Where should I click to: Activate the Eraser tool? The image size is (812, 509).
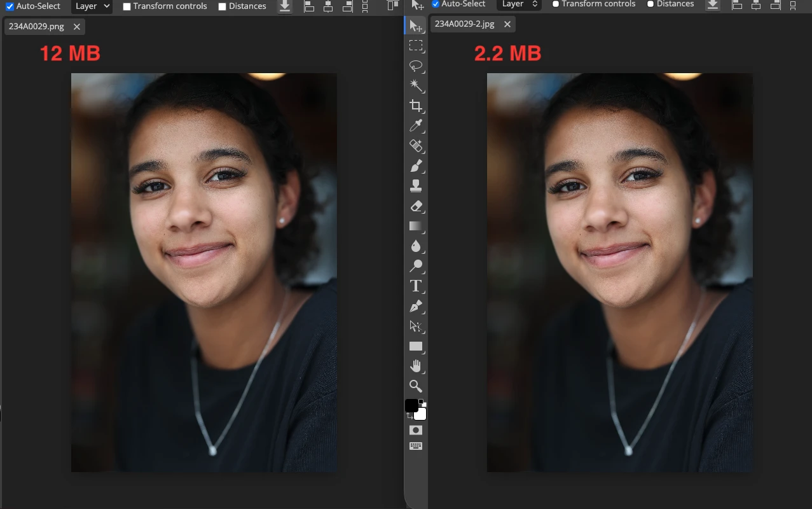click(416, 206)
